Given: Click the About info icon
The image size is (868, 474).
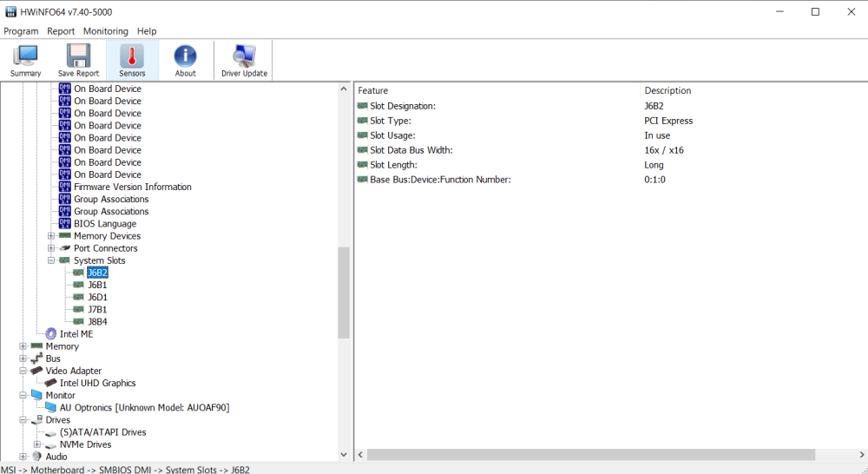Looking at the screenshot, I should coord(185,60).
